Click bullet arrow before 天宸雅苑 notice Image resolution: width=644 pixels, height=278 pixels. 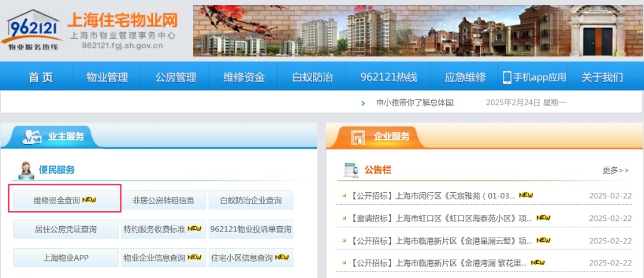tap(344, 195)
